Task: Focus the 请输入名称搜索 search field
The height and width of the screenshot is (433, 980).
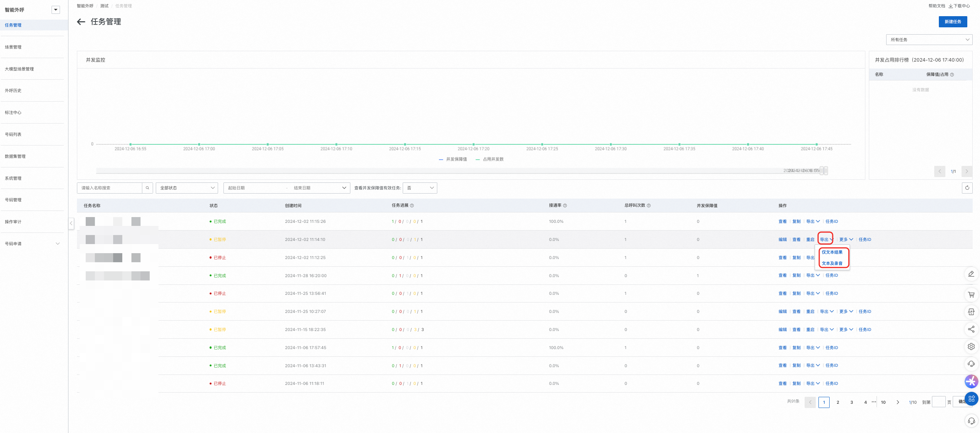Action: [x=110, y=188]
